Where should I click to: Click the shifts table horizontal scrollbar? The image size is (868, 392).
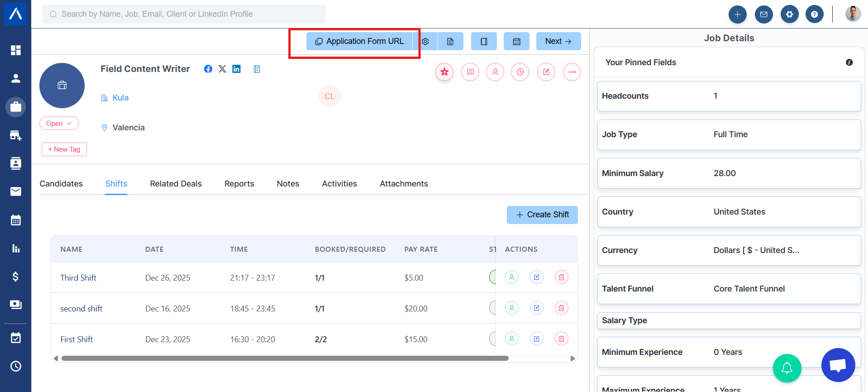click(x=285, y=359)
